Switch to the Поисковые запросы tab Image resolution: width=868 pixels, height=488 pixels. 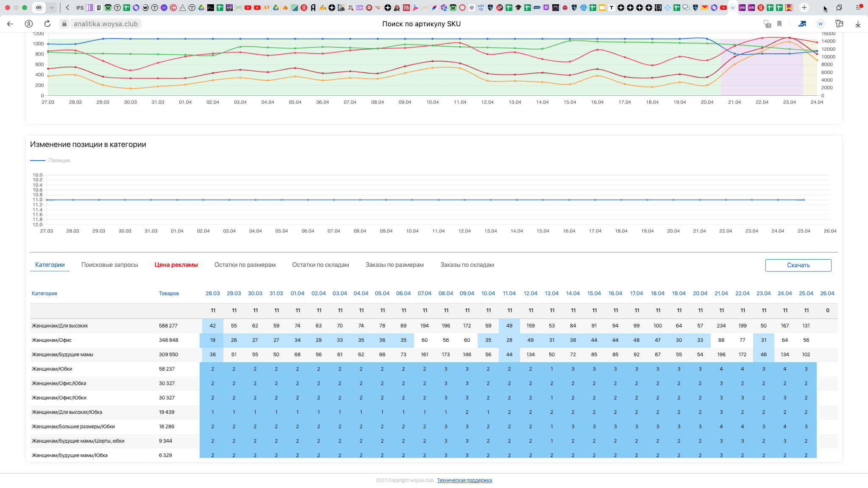pos(109,265)
